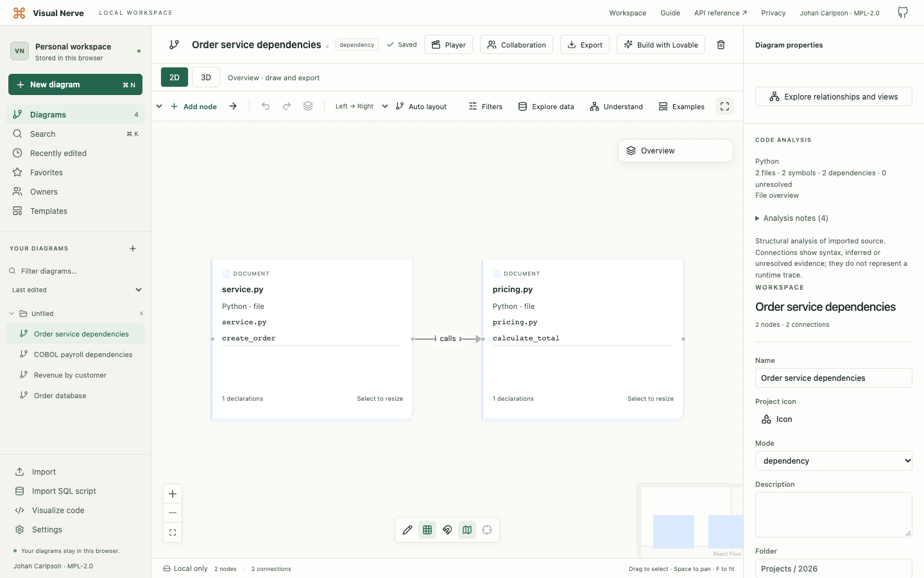Toggle the minimap map icon

[x=467, y=530]
